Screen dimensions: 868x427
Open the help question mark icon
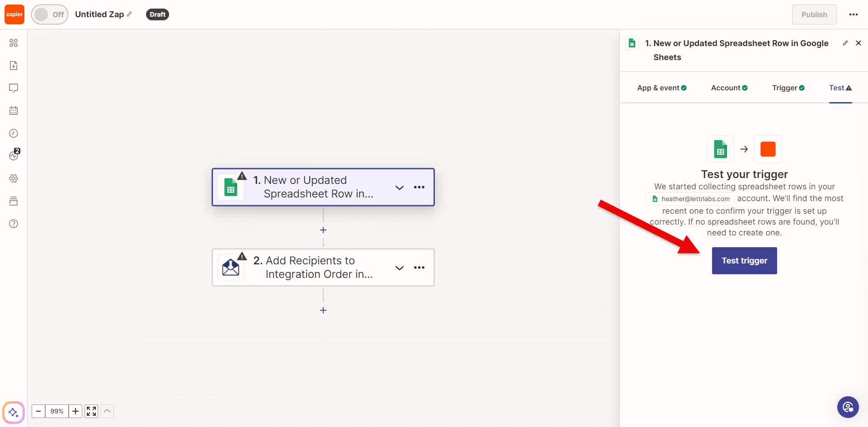[14, 224]
